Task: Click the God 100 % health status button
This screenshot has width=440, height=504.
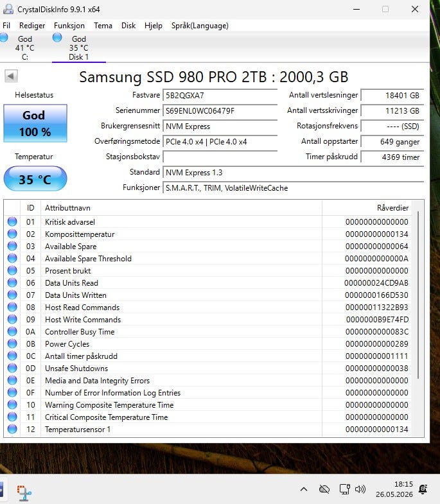Action: [35, 123]
